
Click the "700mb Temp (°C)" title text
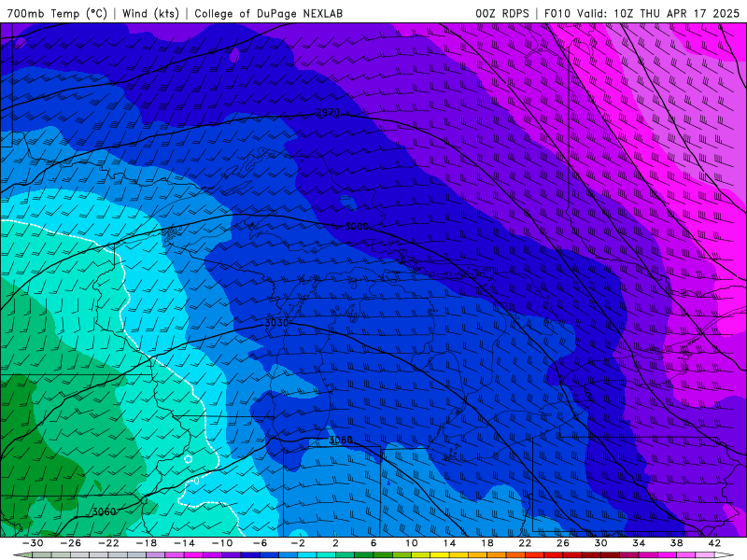[57, 13]
